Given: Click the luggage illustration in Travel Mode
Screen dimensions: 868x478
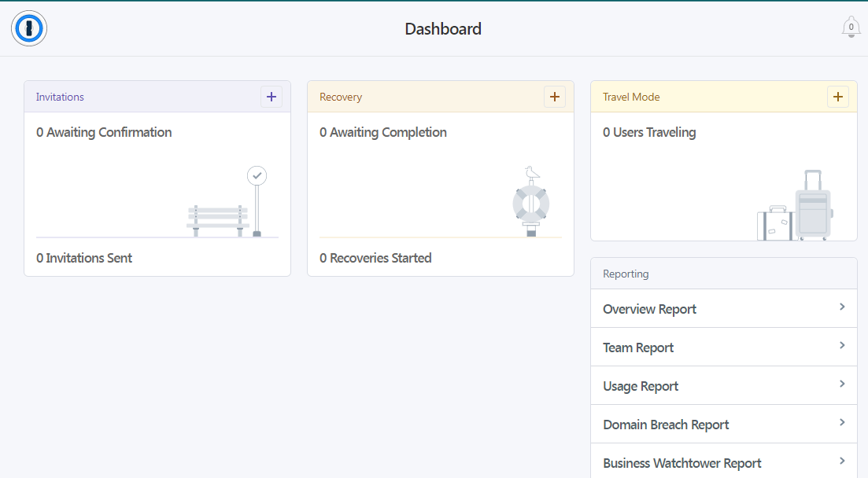Looking at the screenshot, I should click(795, 205).
